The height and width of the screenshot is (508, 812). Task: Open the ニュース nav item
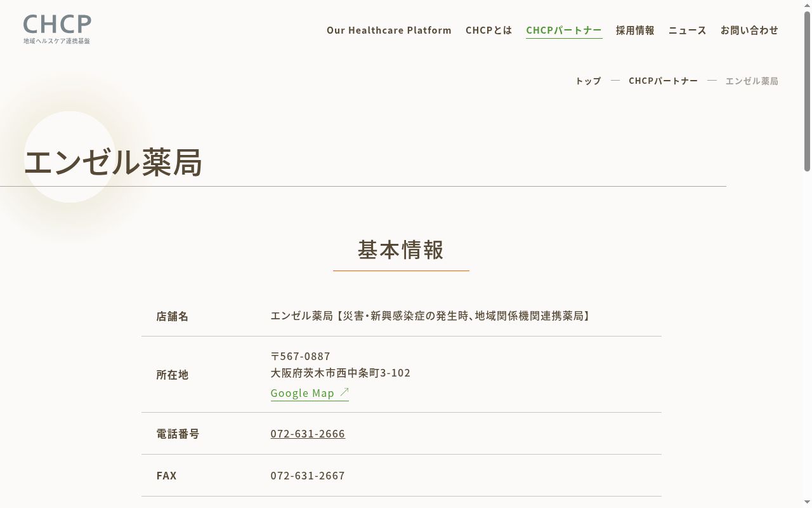click(x=687, y=30)
